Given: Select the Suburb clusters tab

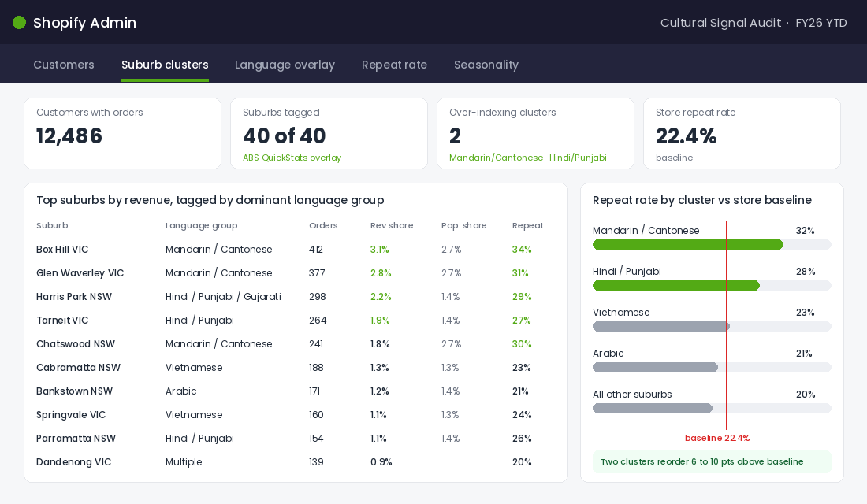Looking at the screenshot, I should 165,65.
